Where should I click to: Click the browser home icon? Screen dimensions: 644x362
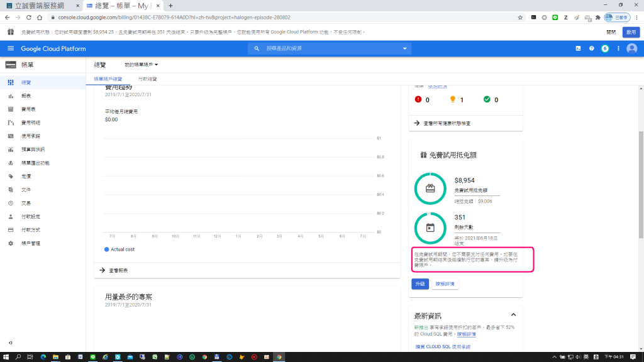[x=40, y=17]
